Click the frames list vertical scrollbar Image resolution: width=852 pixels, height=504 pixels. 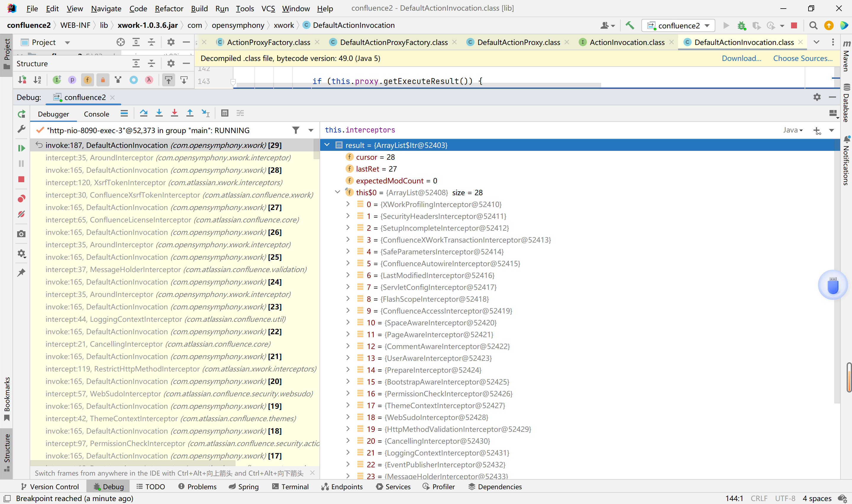pyautogui.click(x=317, y=149)
